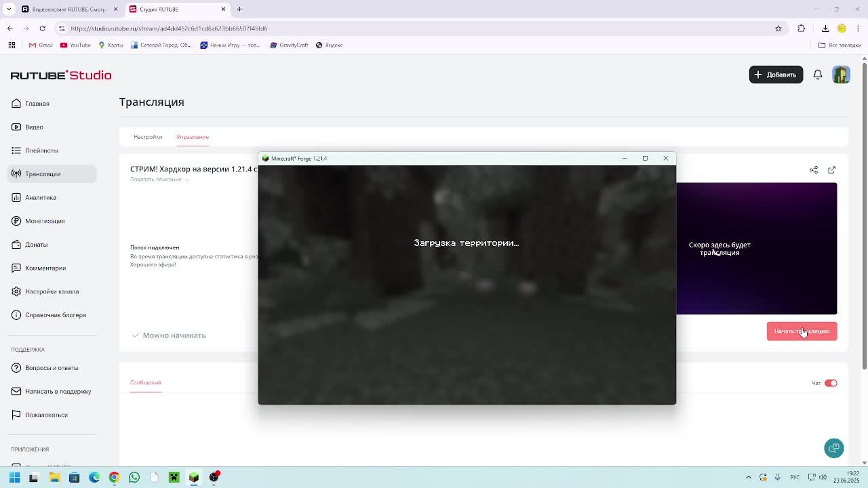The height and width of the screenshot is (488, 868).
Task: Open WhatsApp from the taskbar
Action: (x=134, y=477)
